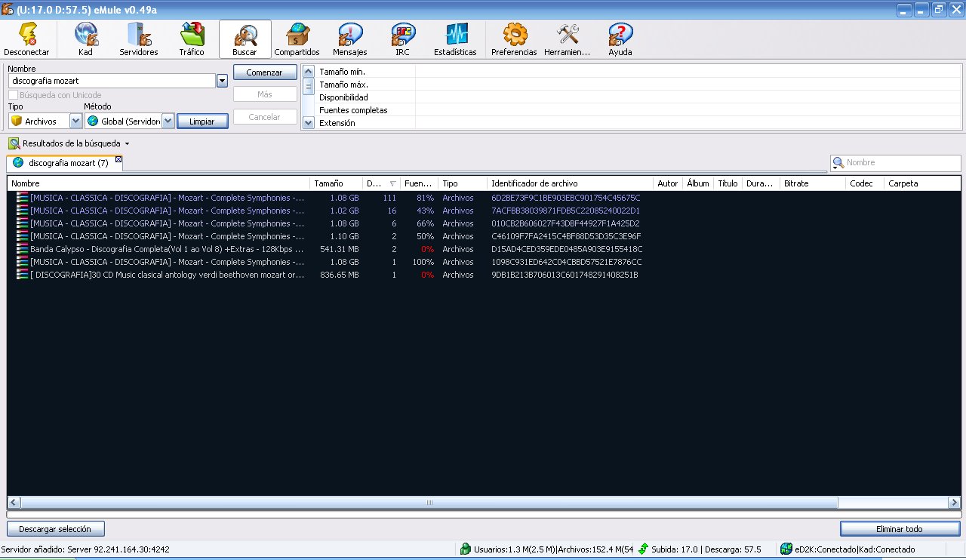
Task: Click the Tamaño mín. value field
Action: [688, 71]
